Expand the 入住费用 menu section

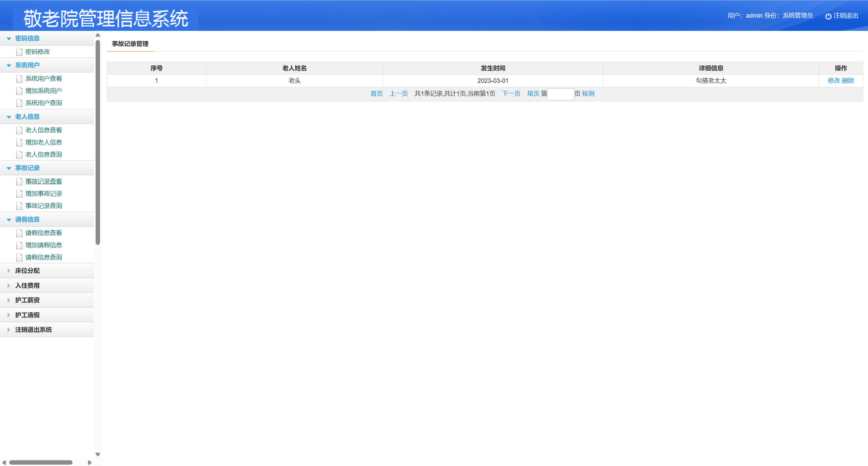pos(27,286)
